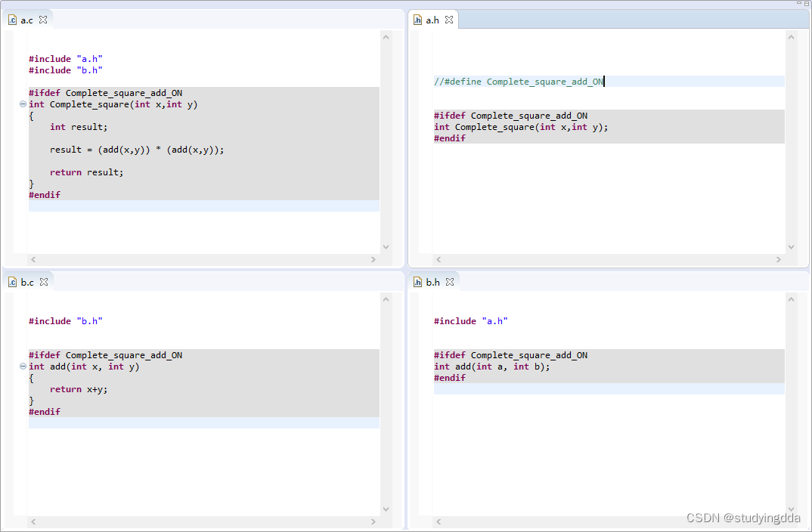The height and width of the screenshot is (532, 812).
Task: Click scroll left arrow in a.c editor
Action: point(34,259)
